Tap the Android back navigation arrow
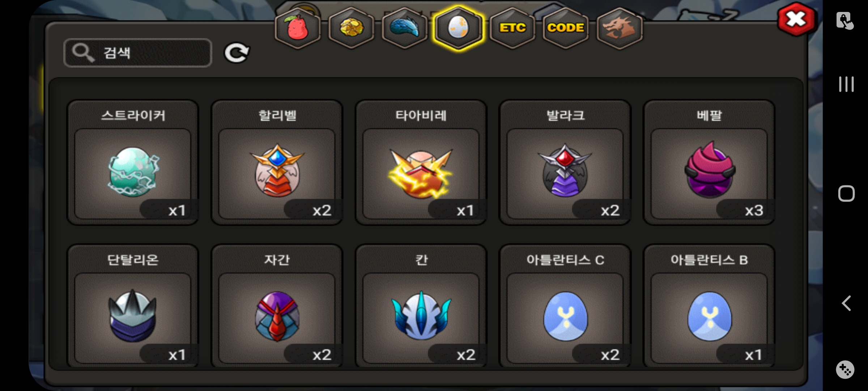 coord(846,303)
